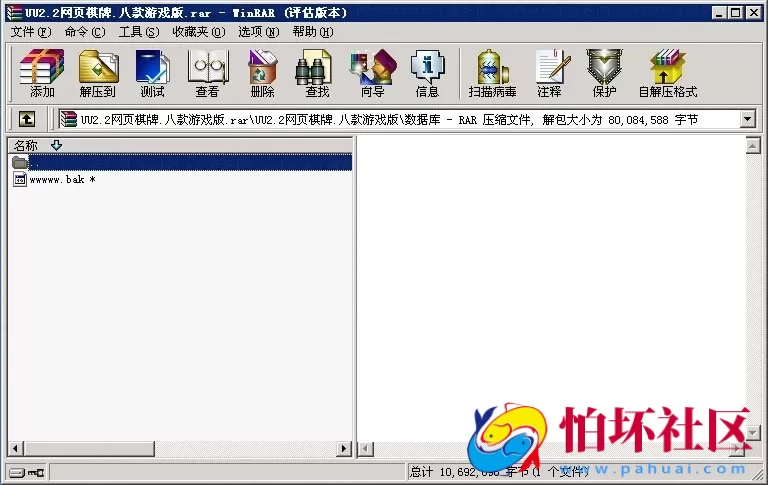
Task: Maximize the WinRAR window
Action: 735,13
